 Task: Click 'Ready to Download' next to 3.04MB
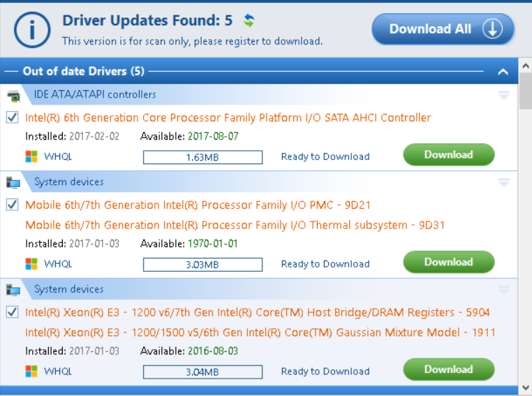325,372
